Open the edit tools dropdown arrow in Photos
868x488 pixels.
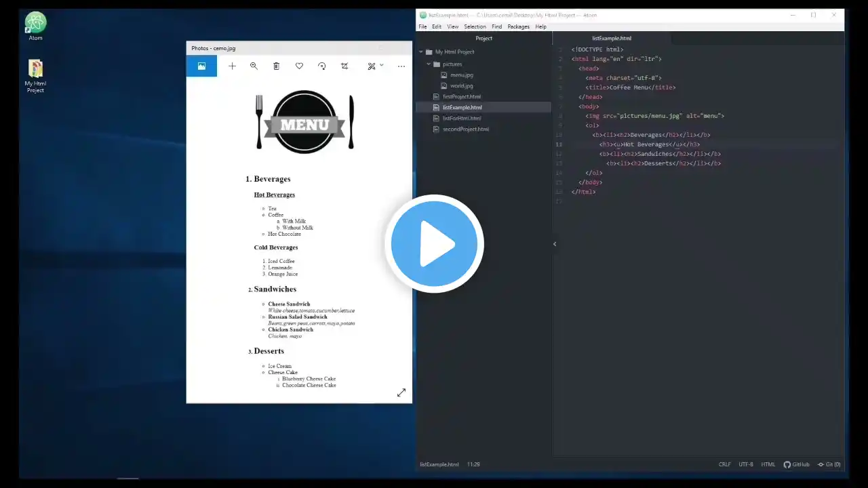click(x=382, y=65)
